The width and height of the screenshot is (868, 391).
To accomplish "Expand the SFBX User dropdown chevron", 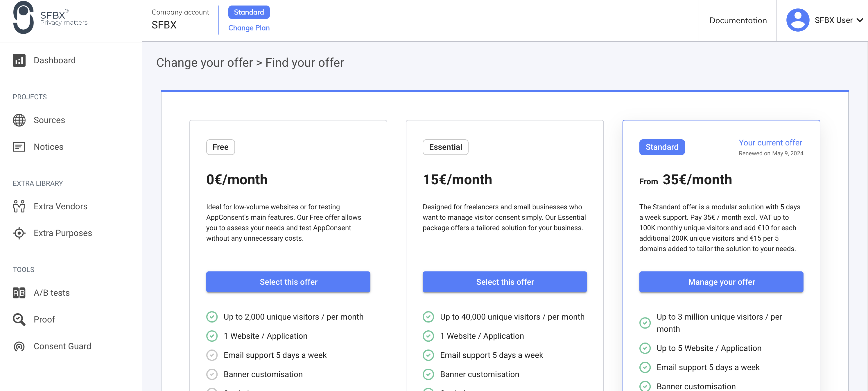I will 860,20.
